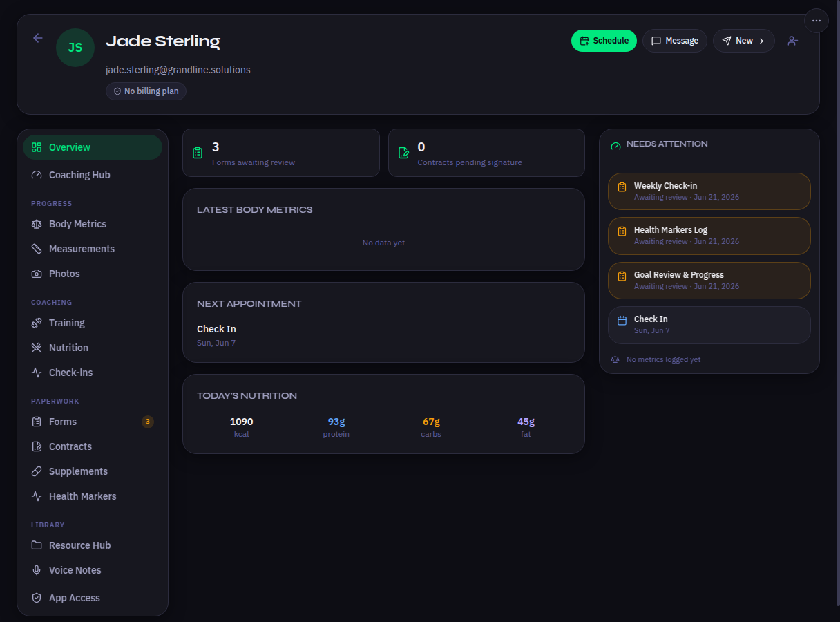Viewport: 840px width, 622px height.
Task: Click the Latest Body Metrics card
Action: (383, 229)
